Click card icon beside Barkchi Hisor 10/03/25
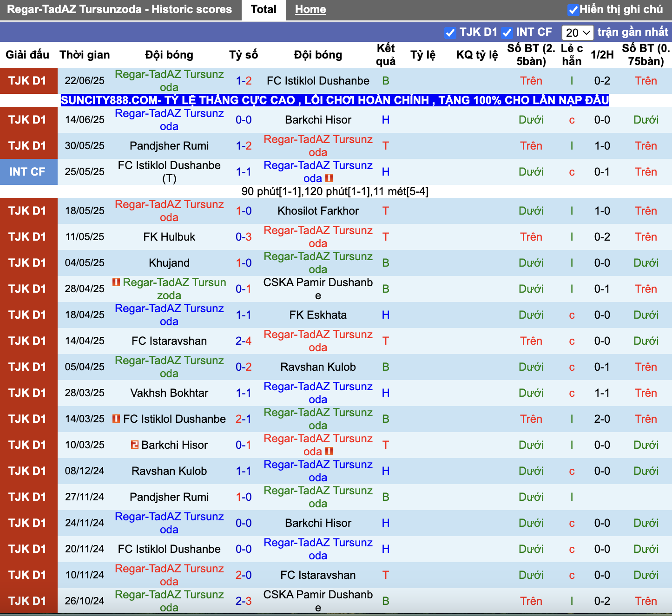The width and height of the screenshot is (672, 616). click(135, 445)
